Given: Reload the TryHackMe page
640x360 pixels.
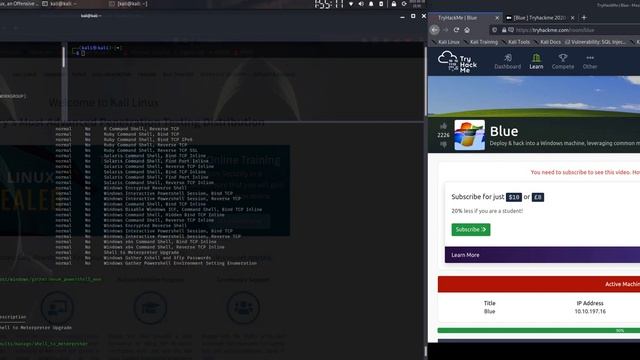Looking at the screenshot, I should click(x=456, y=30).
